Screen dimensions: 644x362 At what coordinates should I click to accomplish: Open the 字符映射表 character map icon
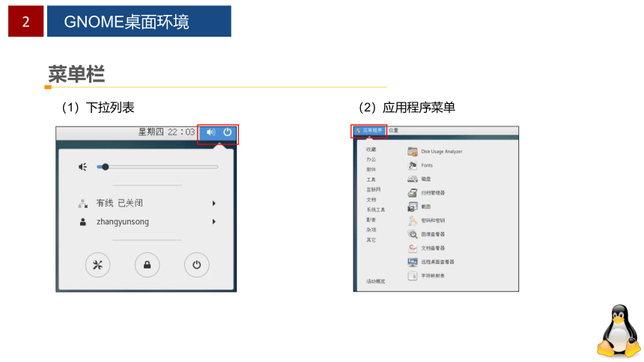point(413,276)
